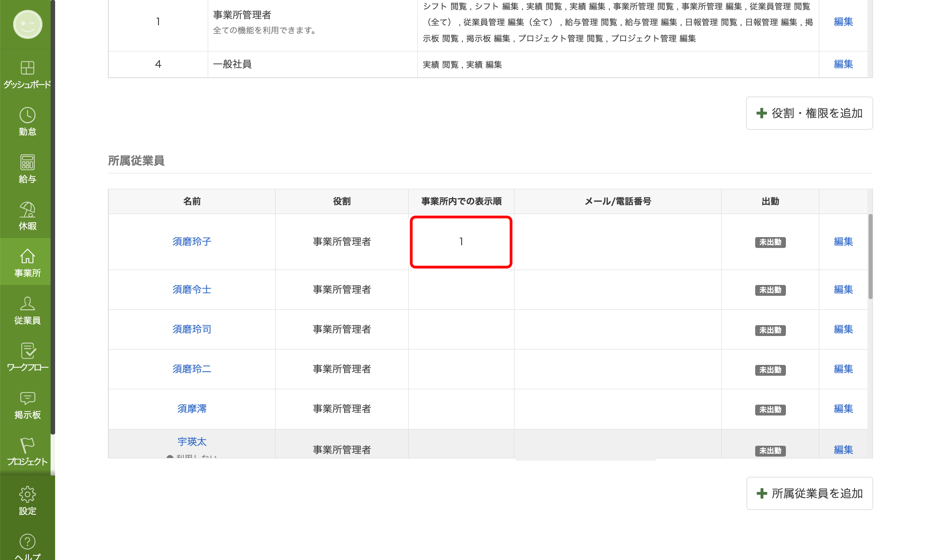Click the 一般社員 role name
This screenshot has height=560, width=925.
(232, 64)
